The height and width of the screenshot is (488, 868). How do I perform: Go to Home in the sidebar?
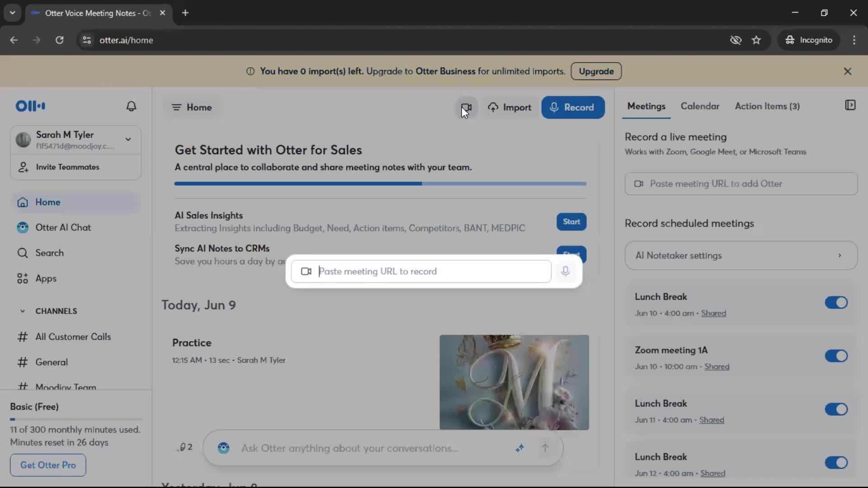(75, 202)
